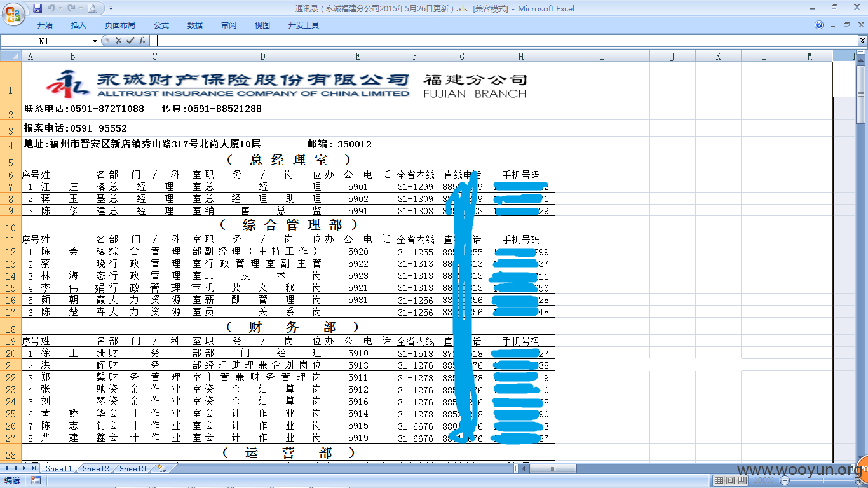The width and height of the screenshot is (868, 488).
Task: Switch to the 插入 ribbon tab
Action: pyautogui.click(x=79, y=25)
